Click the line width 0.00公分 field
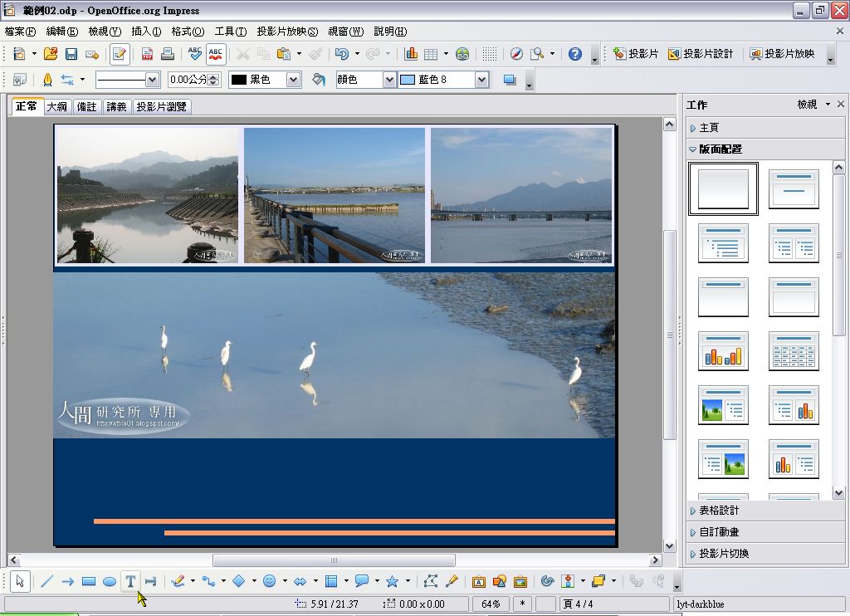850x616 pixels. [188, 80]
